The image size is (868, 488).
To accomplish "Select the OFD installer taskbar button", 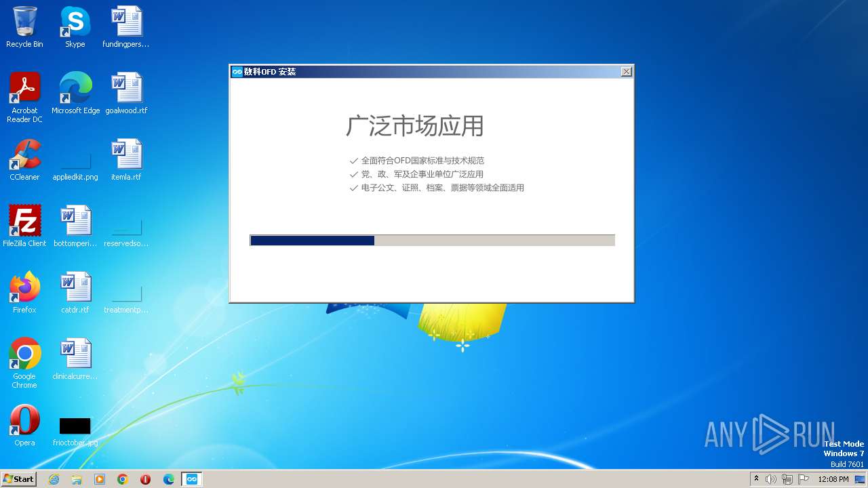I will pyautogui.click(x=192, y=479).
